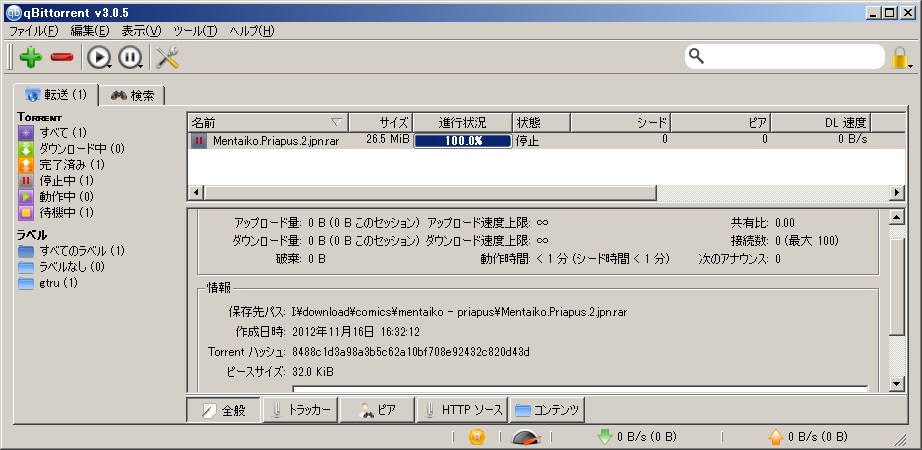The image size is (922, 450).
Task: Click the red minus delete torrent icon
Action: point(62,57)
